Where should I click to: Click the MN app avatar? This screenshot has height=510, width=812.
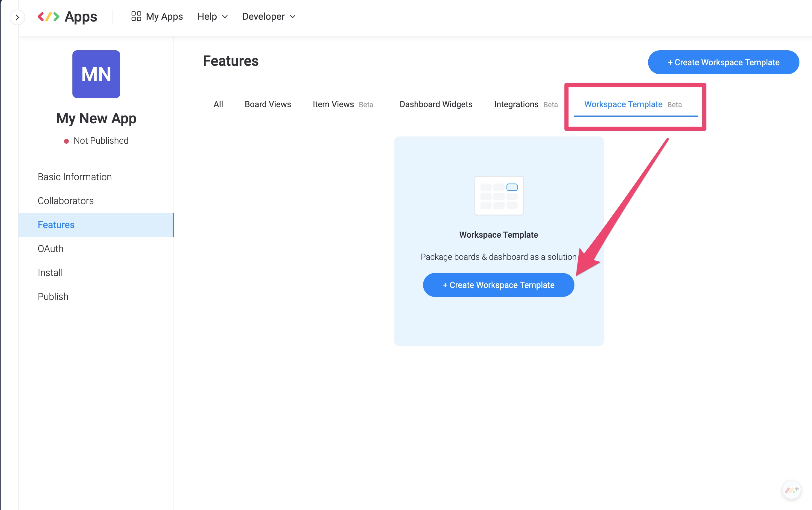click(96, 74)
